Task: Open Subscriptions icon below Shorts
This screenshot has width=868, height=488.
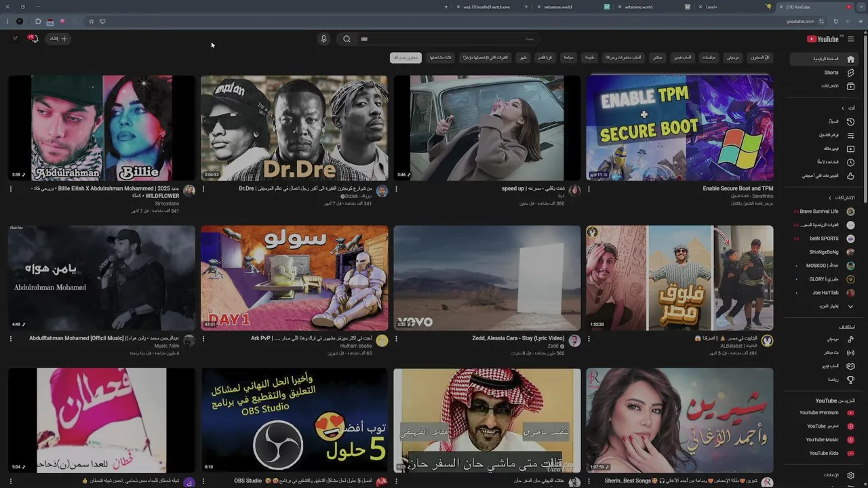Action: pyautogui.click(x=850, y=86)
